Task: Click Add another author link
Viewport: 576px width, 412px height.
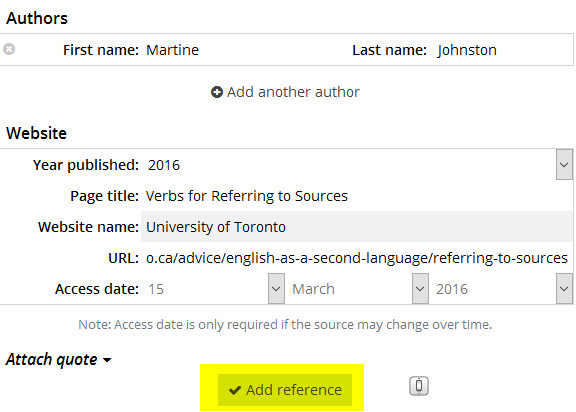Action: [x=285, y=92]
